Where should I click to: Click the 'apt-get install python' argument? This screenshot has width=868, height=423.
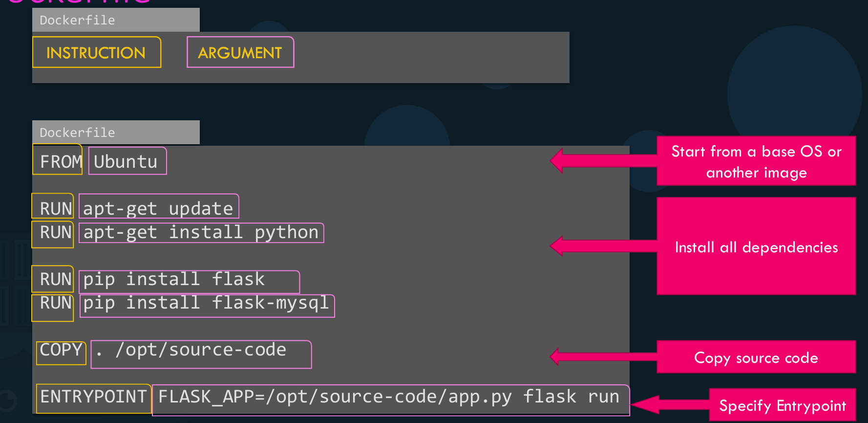[201, 232]
